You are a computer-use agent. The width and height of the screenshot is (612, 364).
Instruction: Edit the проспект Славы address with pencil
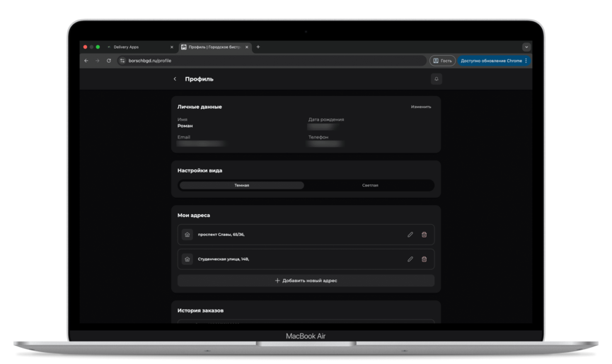click(410, 235)
